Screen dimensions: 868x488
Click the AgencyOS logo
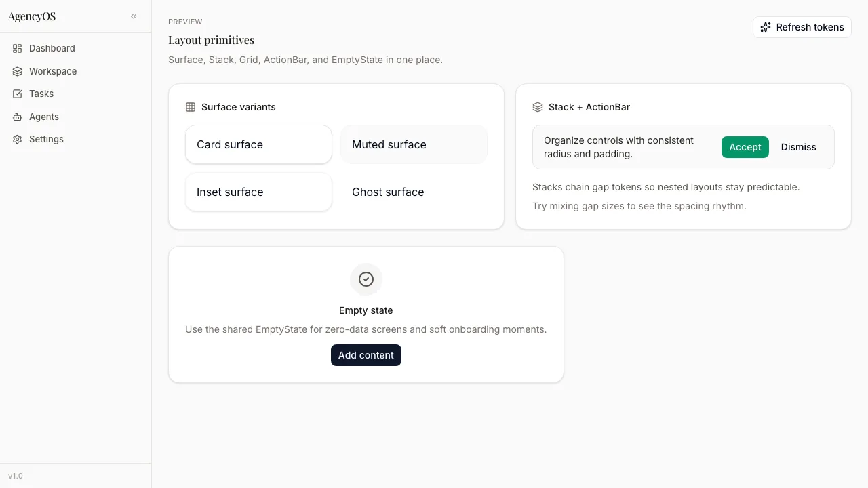(x=31, y=16)
